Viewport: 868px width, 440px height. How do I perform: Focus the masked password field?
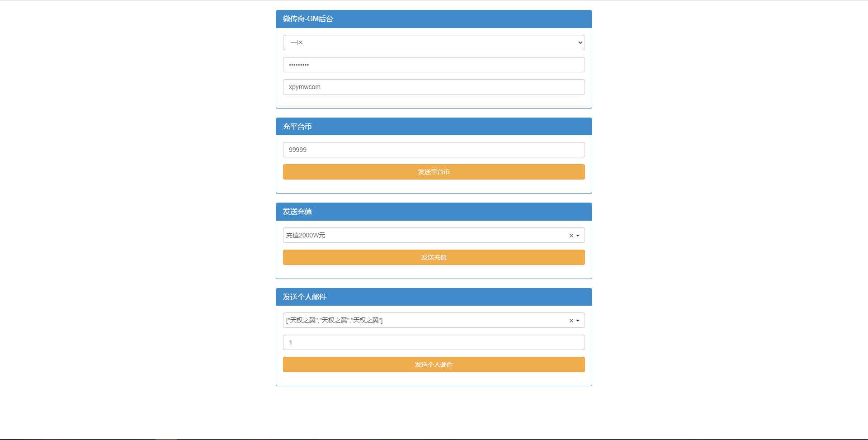tap(434, 65)
